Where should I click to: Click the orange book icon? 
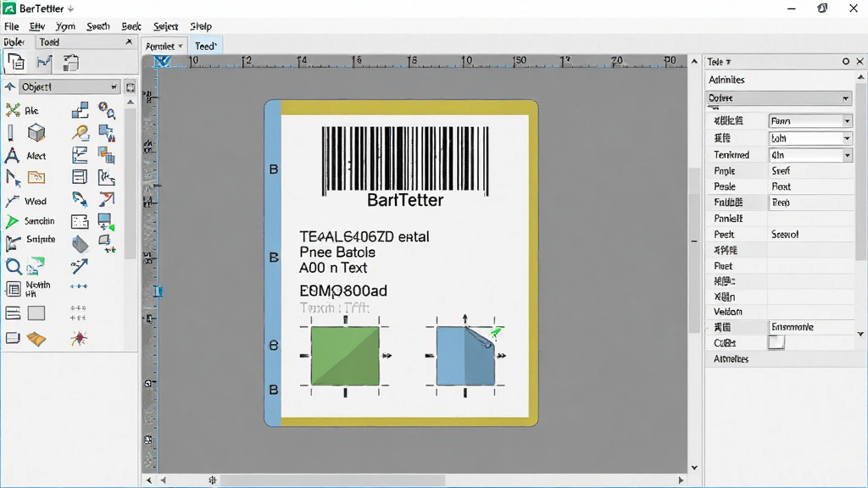pos(36,339)
